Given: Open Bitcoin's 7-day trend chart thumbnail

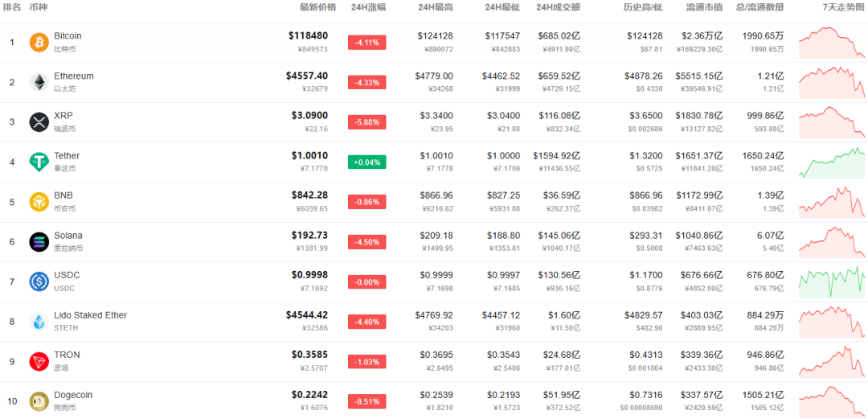Looking at the screenshot, I should coord(832,43).
